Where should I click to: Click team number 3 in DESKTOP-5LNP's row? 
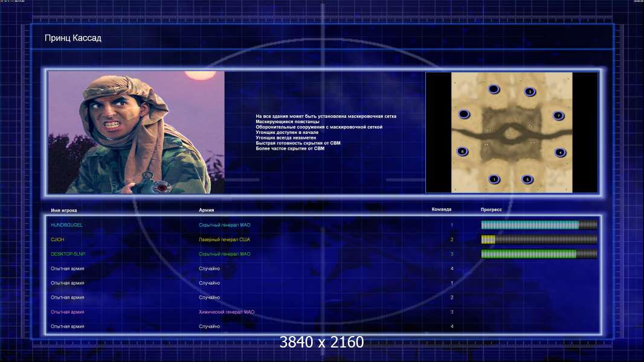(x=452, y=254)
